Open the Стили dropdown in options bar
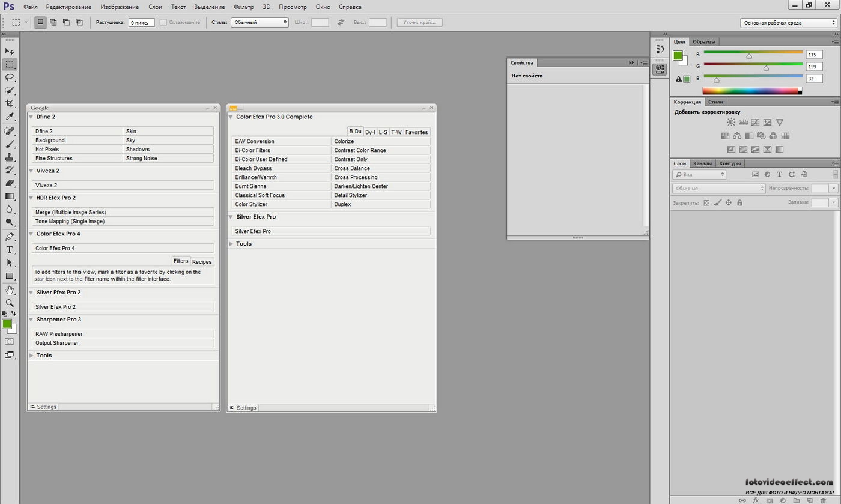841x504 pixels. point(260,22)
